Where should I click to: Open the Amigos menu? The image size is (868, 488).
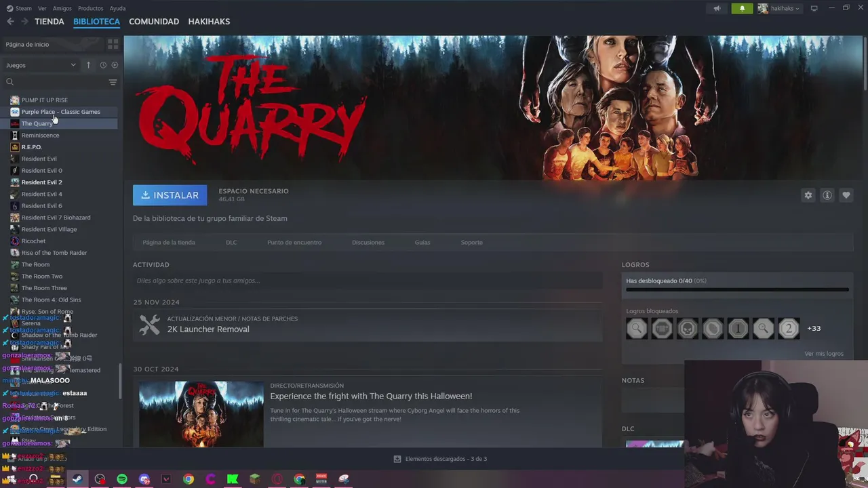62,8
